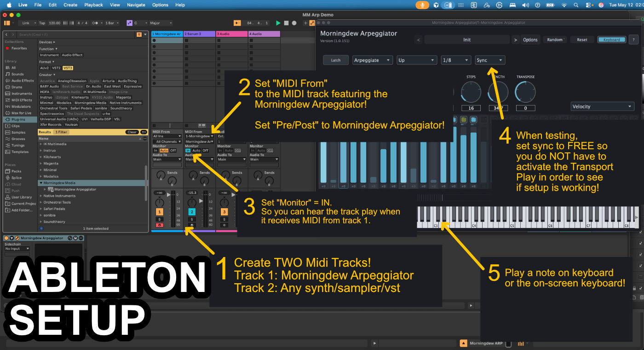This screenshot has height=350, width=644.
Task: Open the Wi-Fi status menu
Action: pos(564,5)
